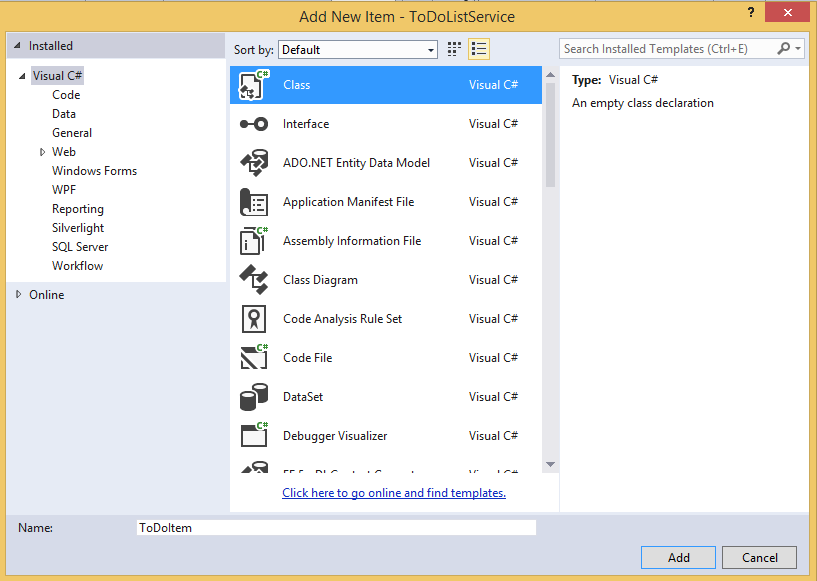
Task: Switch to small icons grid view
Action: click(x=455, y=49)
